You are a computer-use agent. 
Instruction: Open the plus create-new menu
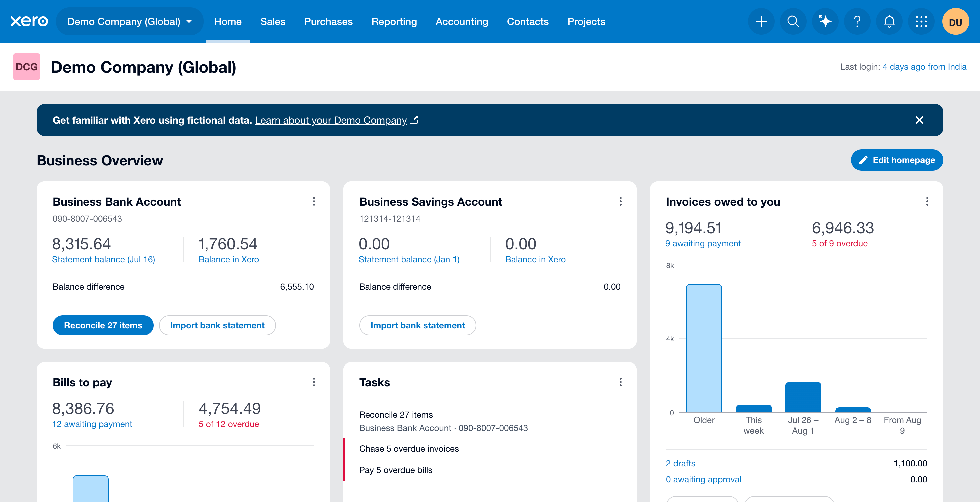point(761,21)
